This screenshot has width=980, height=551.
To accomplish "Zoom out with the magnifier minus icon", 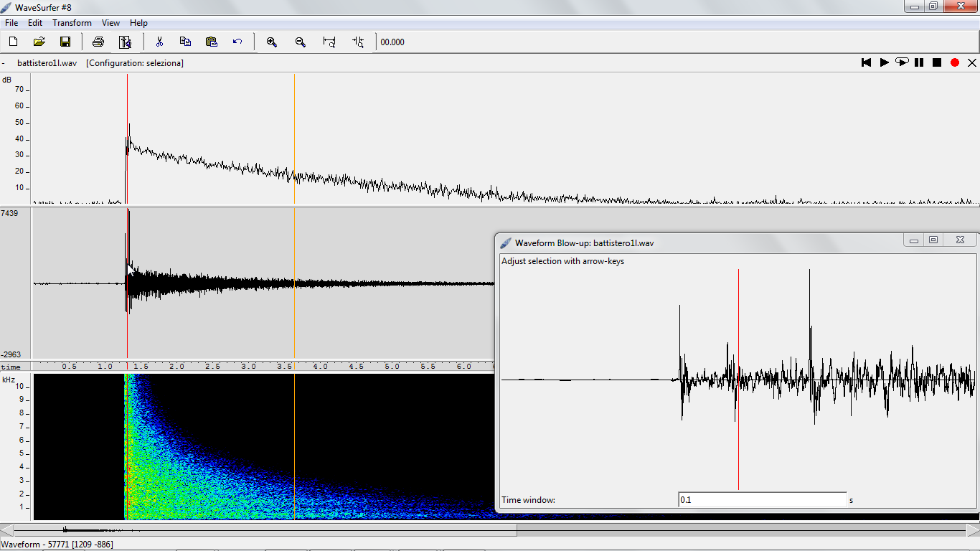I will (x=301, y=42).
